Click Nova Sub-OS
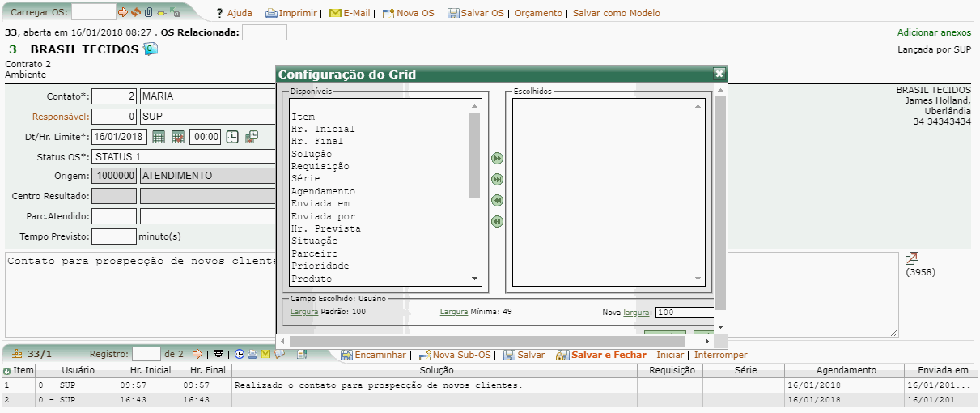This screenshot has height=413, width=980. 454,355
